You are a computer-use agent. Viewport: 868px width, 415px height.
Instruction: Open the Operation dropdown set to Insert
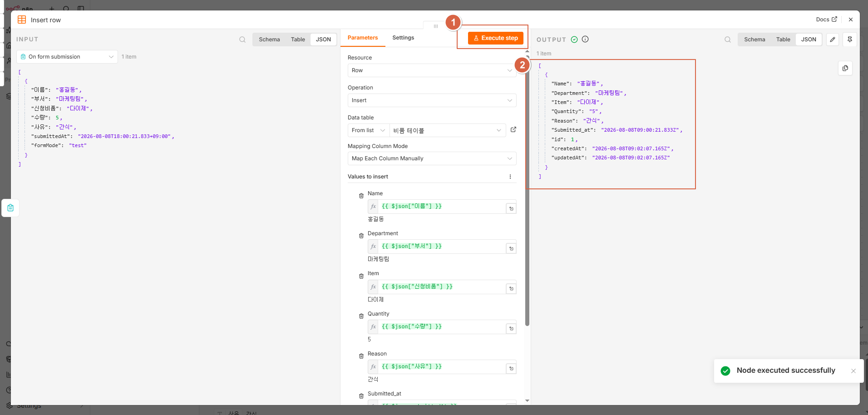pyautogui.click(x=432, y=100)
